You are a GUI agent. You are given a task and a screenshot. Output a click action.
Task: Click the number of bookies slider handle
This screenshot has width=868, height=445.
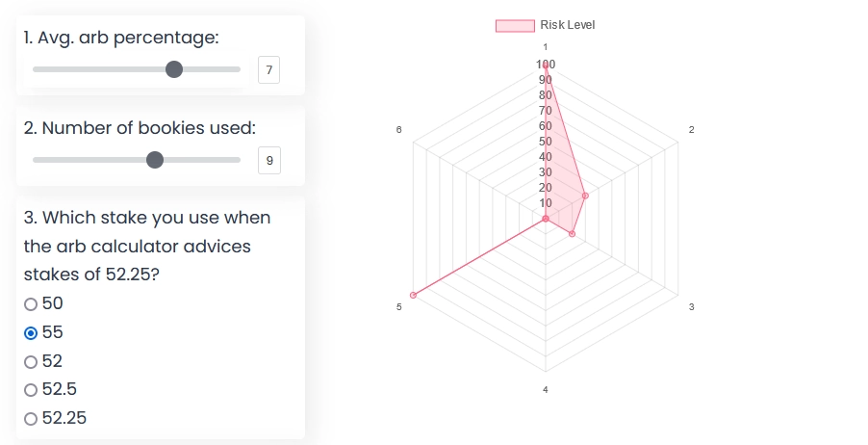(155, 160)
